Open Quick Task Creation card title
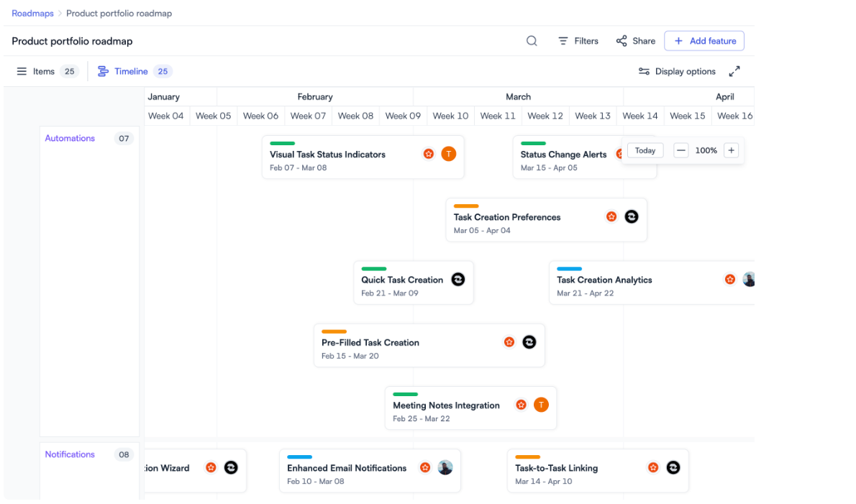This screenshot has height=504, width=856. (x=402, y=280)
